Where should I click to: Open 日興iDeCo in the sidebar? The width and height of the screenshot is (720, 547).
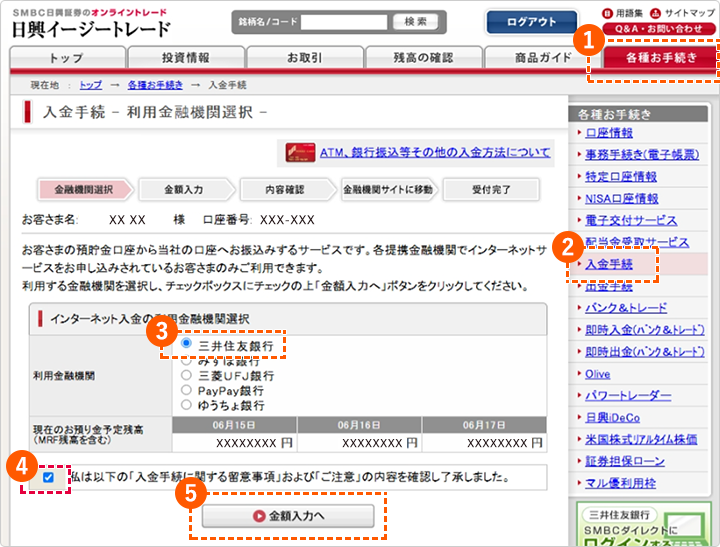pyautogui.click(x=613, y=417)
